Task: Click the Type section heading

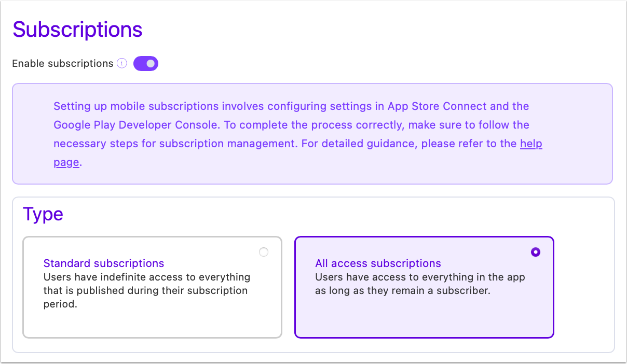Action: pos(43,214)
